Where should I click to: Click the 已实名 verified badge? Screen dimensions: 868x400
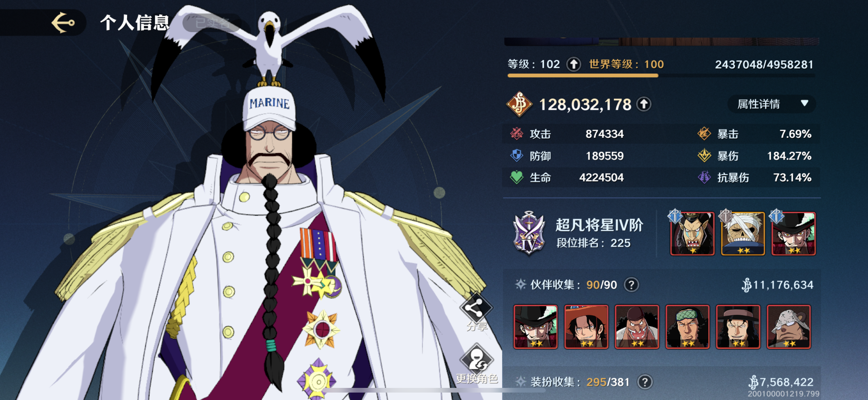(x=213, y=23)
